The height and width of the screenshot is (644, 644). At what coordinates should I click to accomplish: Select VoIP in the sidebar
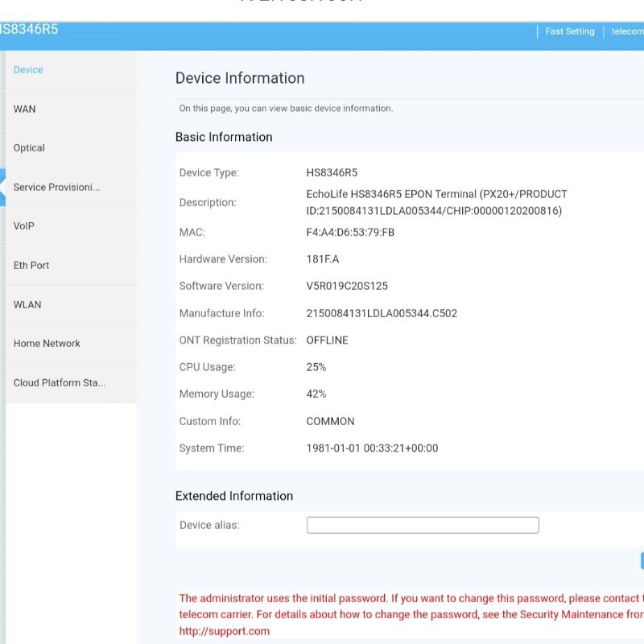(24, 226)
